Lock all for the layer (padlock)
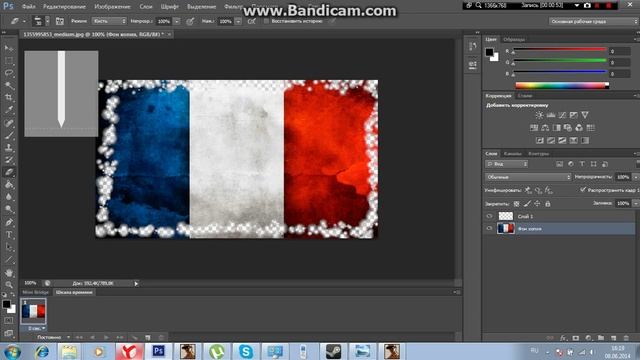This screenshot has height=360, width=640. pos(548,204)
